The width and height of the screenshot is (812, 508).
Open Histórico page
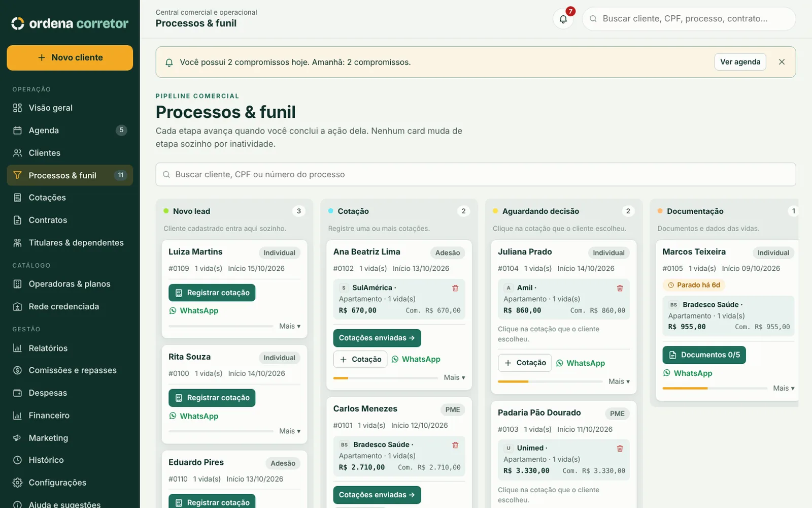coord(70,460)
